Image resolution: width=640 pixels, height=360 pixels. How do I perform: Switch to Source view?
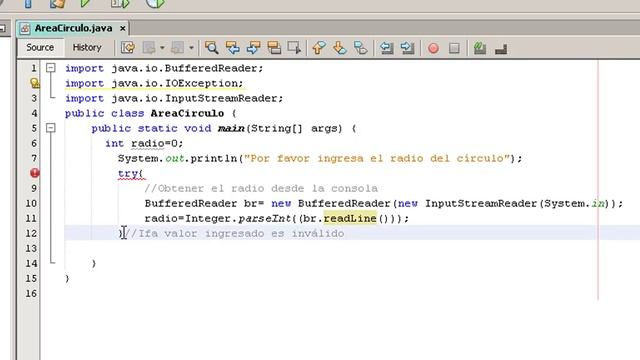(x=40, y=47)
